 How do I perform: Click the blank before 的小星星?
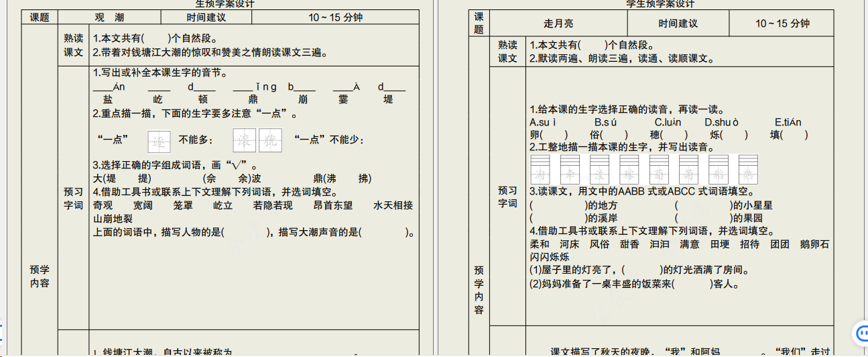703,205
